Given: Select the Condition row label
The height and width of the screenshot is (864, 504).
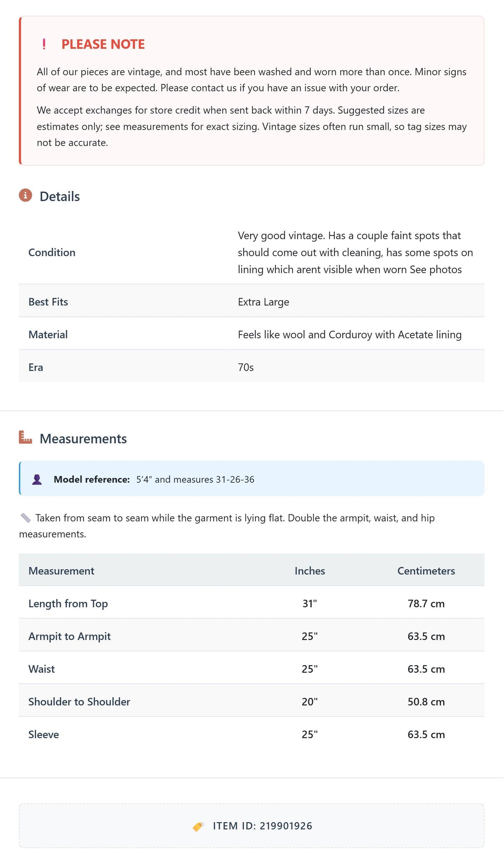Looking at the screenshot, I should [52, 253].
